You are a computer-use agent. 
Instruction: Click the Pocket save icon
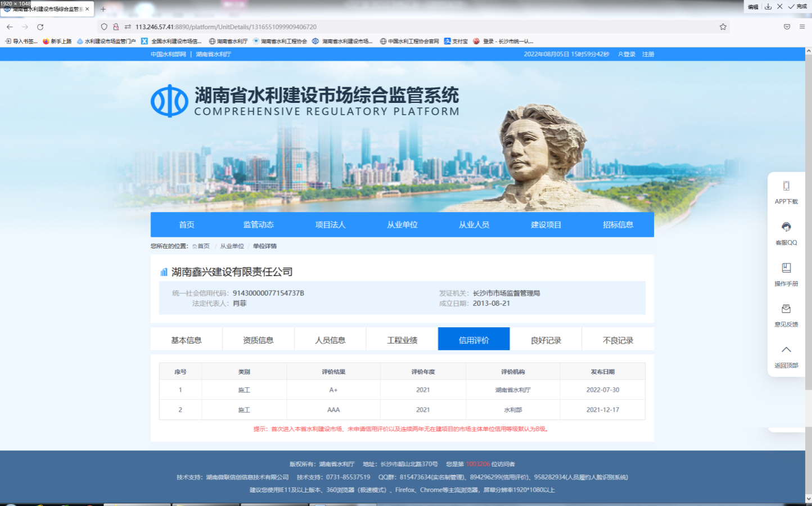click(x=787, y=27)
